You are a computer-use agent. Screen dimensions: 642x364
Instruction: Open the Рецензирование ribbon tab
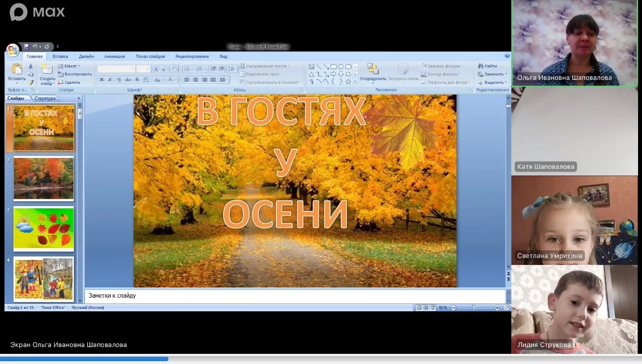point(192,56)
